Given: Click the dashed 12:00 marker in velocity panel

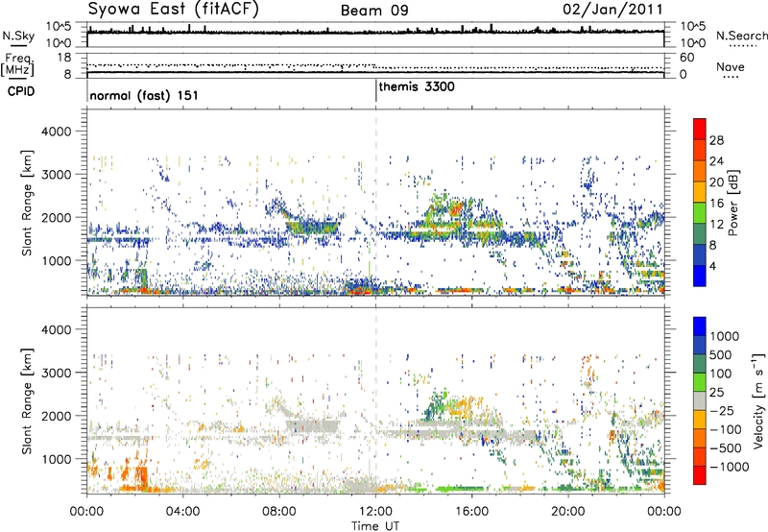Looking at the screenshot, I should pos(375,400).
